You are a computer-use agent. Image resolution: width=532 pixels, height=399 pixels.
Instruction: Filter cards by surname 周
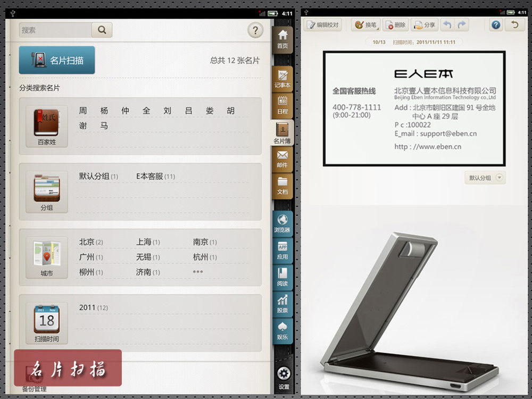(x=83, y=111)
